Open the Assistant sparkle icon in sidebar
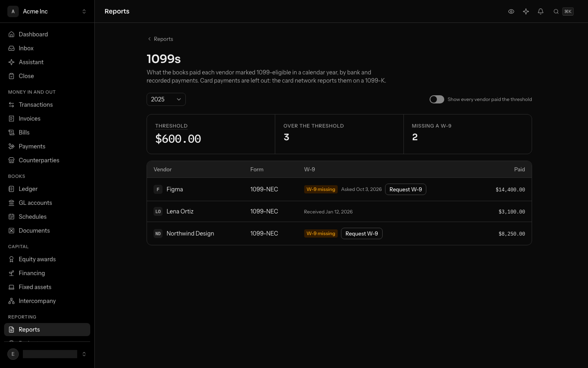Screen dimensions: 588x368 tap(11, 62)
